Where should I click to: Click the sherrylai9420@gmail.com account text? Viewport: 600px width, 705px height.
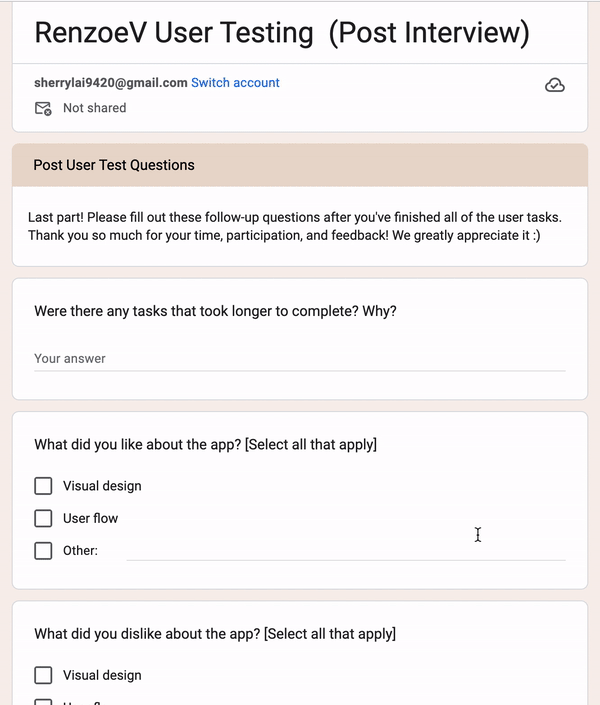click(x=111, y=83)
